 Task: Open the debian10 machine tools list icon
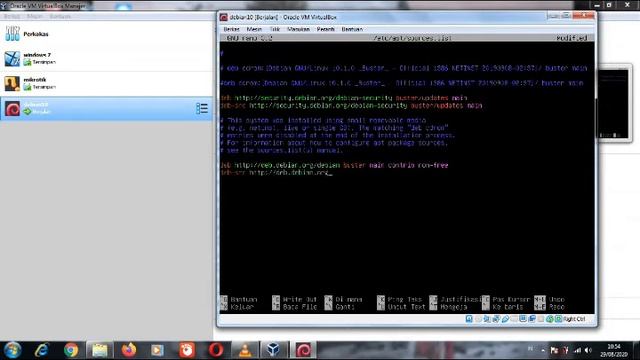(x=202, y=108)
